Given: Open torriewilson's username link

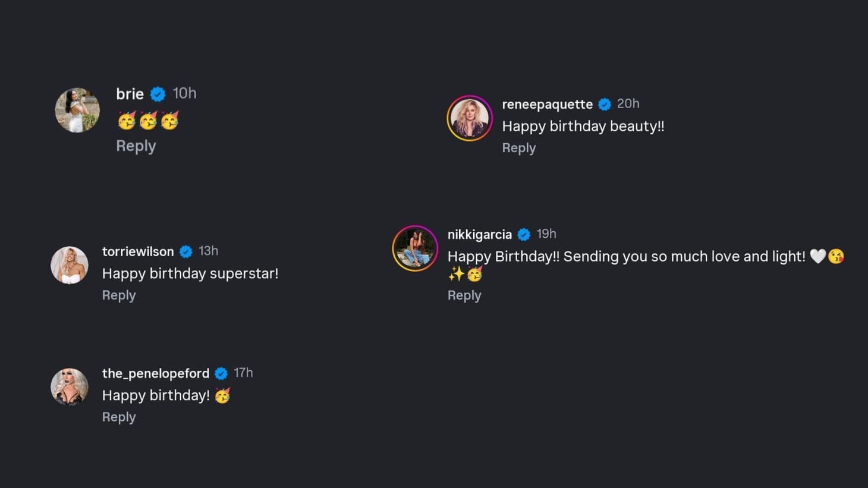Looking at the screenshot, I should [x=138, y=251].
